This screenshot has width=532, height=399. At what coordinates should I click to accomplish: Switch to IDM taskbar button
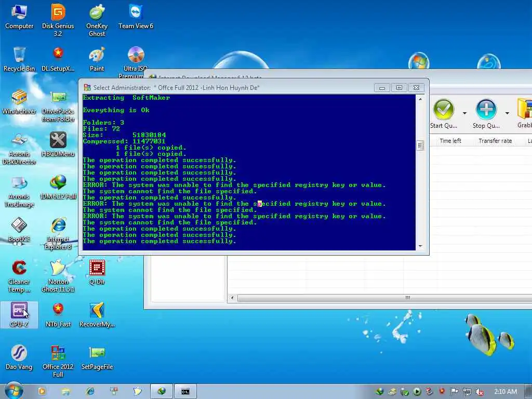coord(162,392)
